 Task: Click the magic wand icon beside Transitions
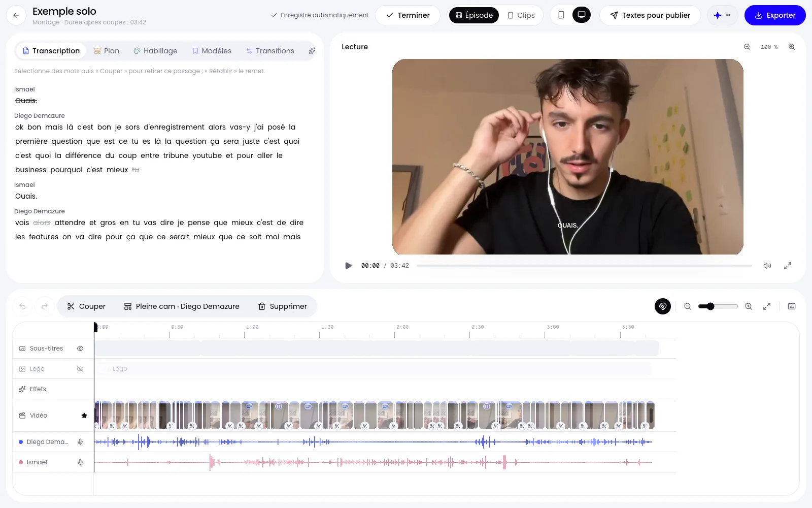coord(312,51)
